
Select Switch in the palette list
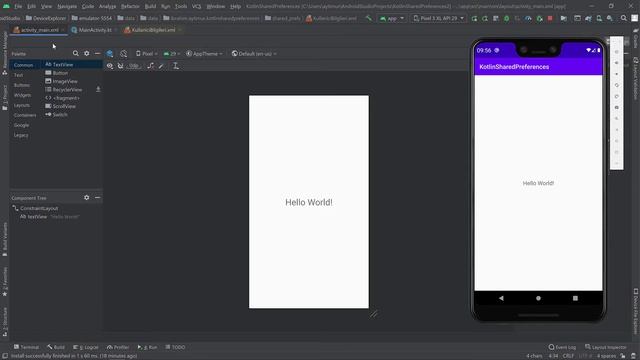[x=73, y=115]
